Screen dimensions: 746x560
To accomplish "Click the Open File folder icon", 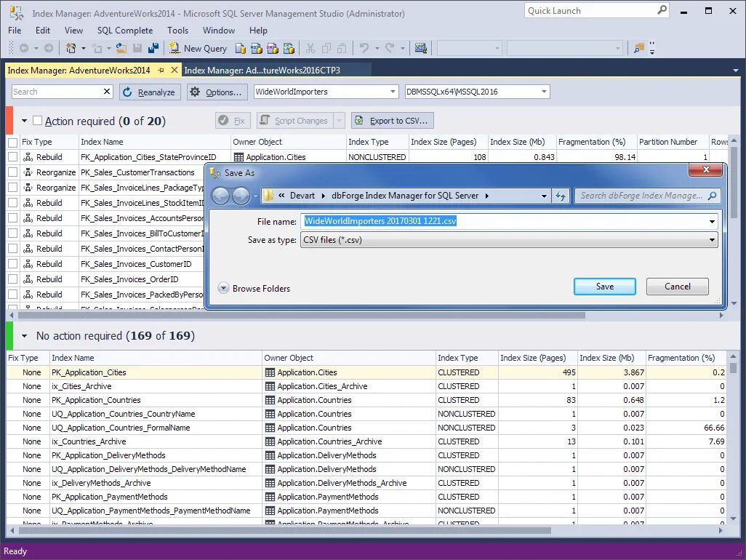I will click(121, 48).
